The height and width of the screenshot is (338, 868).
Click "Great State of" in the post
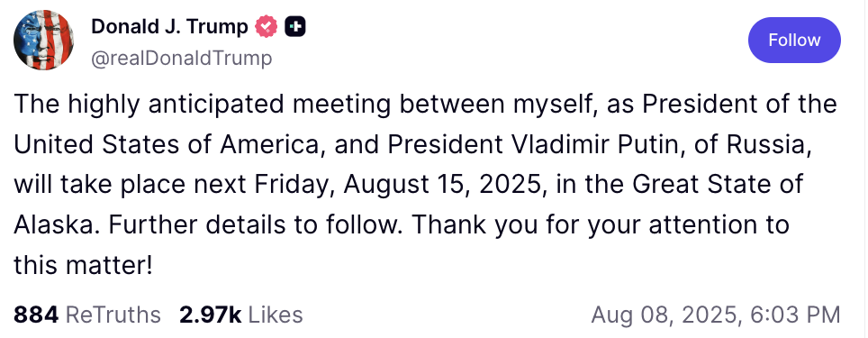click(x=718, y=185)
